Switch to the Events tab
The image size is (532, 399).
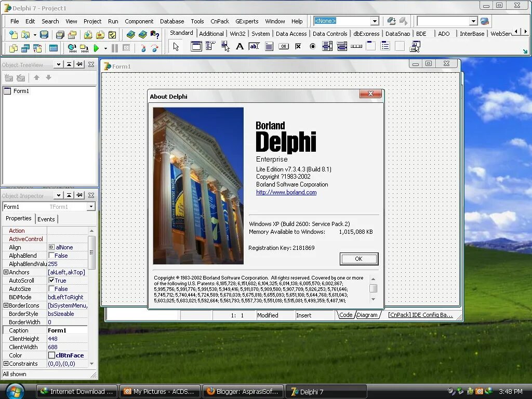click(x=46, y=219)
